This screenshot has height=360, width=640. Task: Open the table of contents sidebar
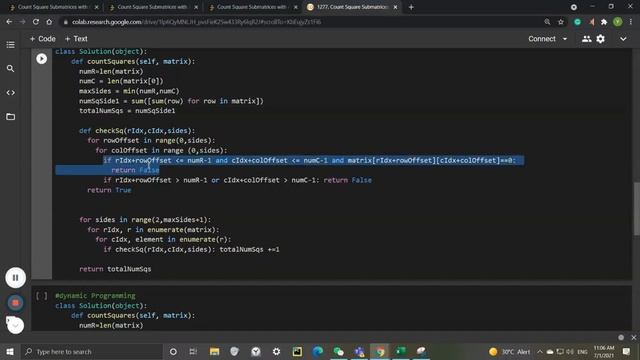point(11,44)
